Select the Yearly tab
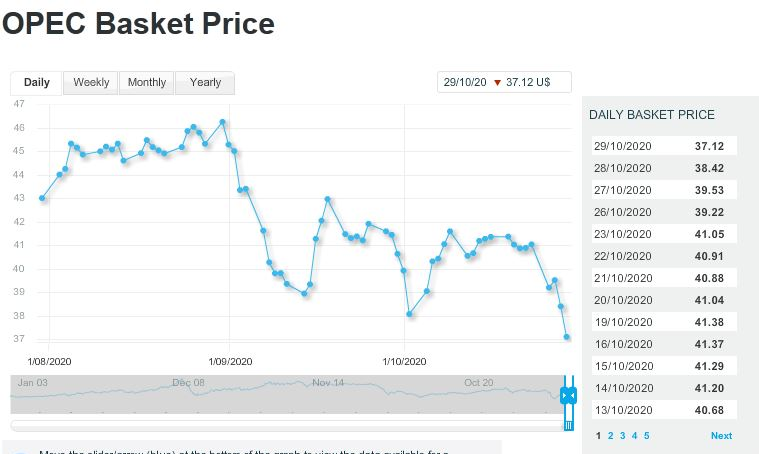This screenshot has height=454, width=759. coord(205,82)
